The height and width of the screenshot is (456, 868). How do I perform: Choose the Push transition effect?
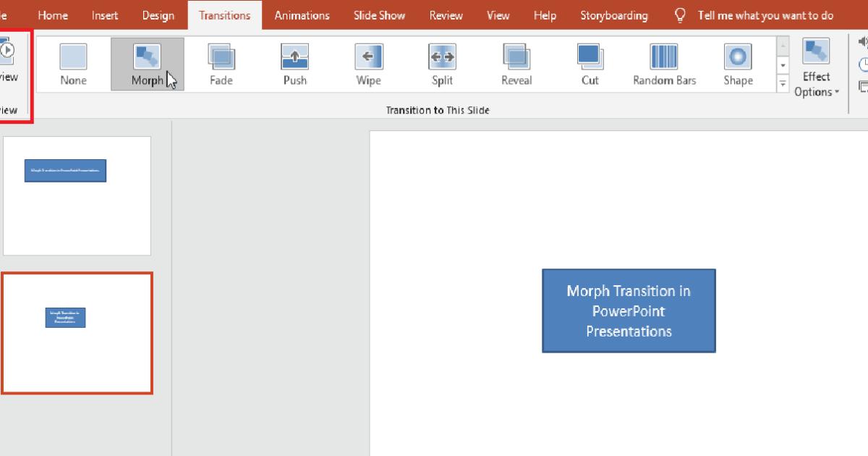pyautogui.click(x=295, y=63)
